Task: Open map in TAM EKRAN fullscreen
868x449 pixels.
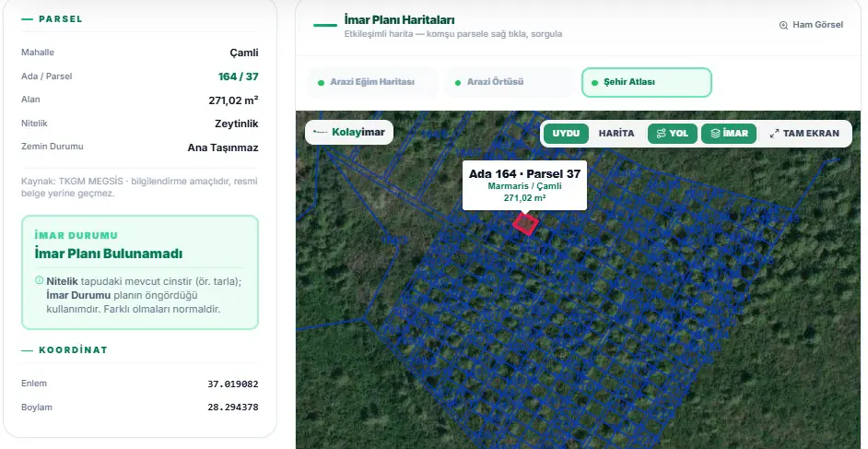Action: (x=804, y=134)
